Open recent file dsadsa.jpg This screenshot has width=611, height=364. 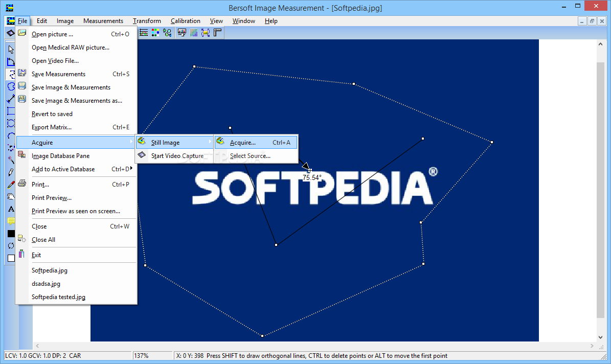pyautogui.click(x=76, y=283)
